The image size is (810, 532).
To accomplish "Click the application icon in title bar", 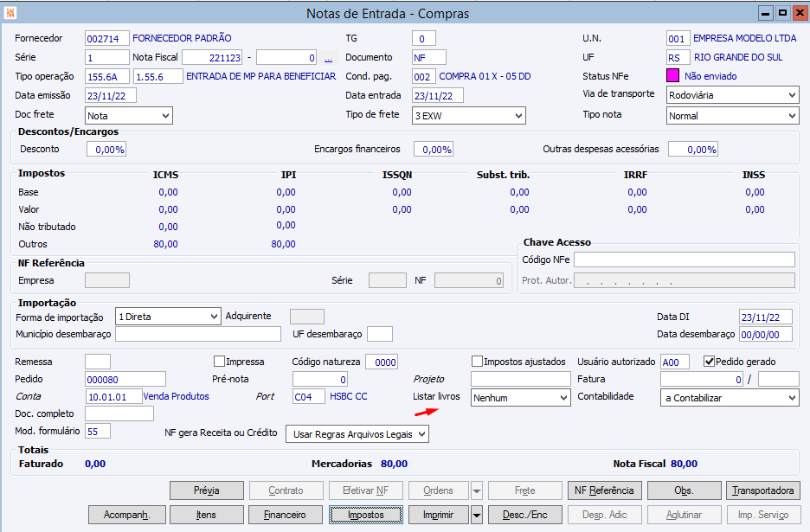I will (x=10, y=13).
